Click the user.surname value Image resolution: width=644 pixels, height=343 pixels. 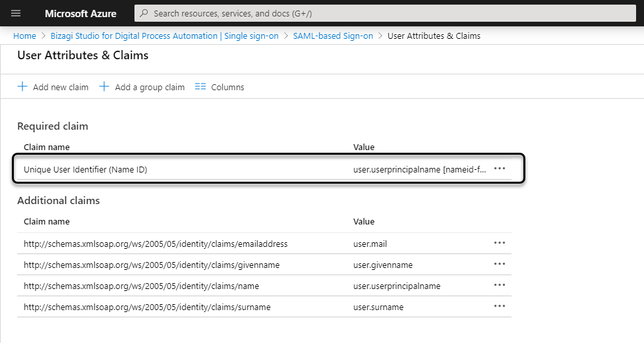378,307
